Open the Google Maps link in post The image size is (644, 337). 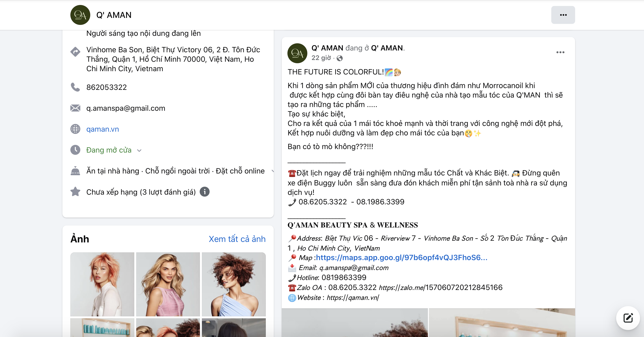pos(402,257)
